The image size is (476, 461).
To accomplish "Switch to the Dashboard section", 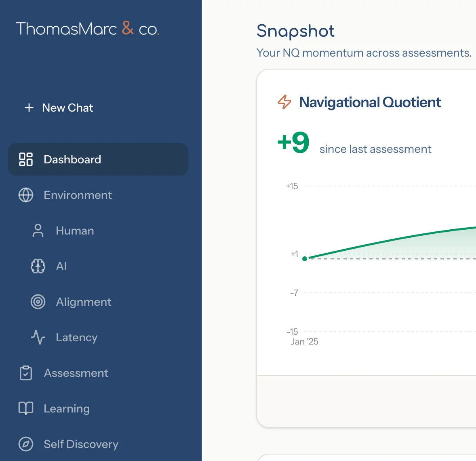I will tap(72, 159).
